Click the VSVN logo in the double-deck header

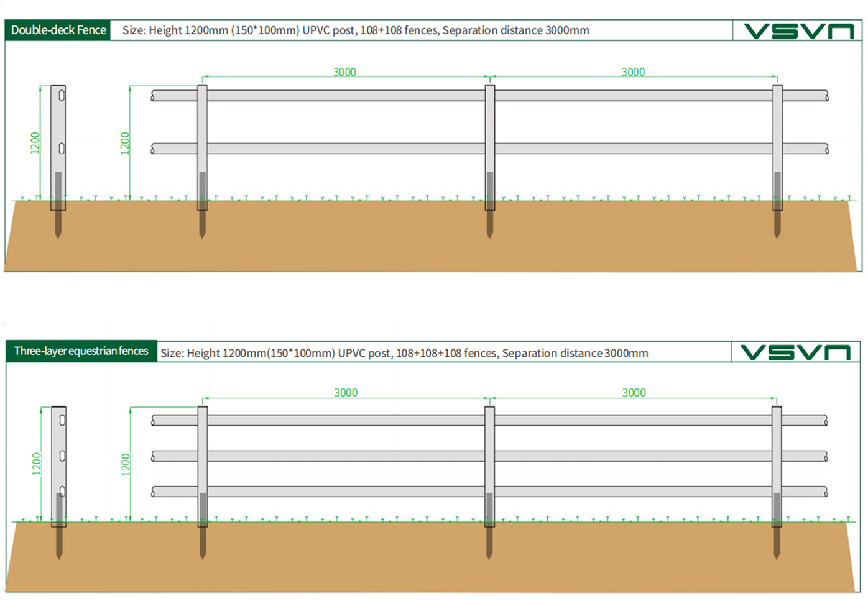[x=798, y=31]
